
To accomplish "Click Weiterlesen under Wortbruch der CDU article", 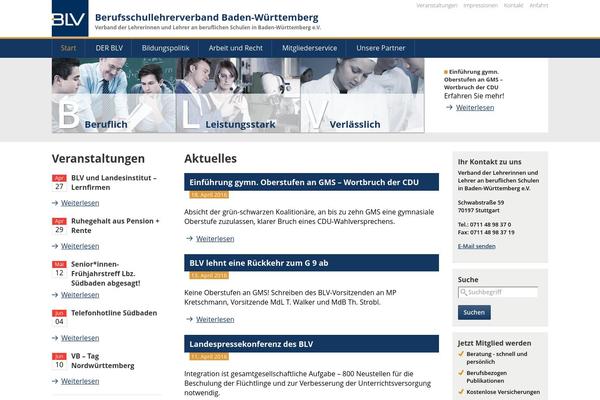I will pos(215,239).
